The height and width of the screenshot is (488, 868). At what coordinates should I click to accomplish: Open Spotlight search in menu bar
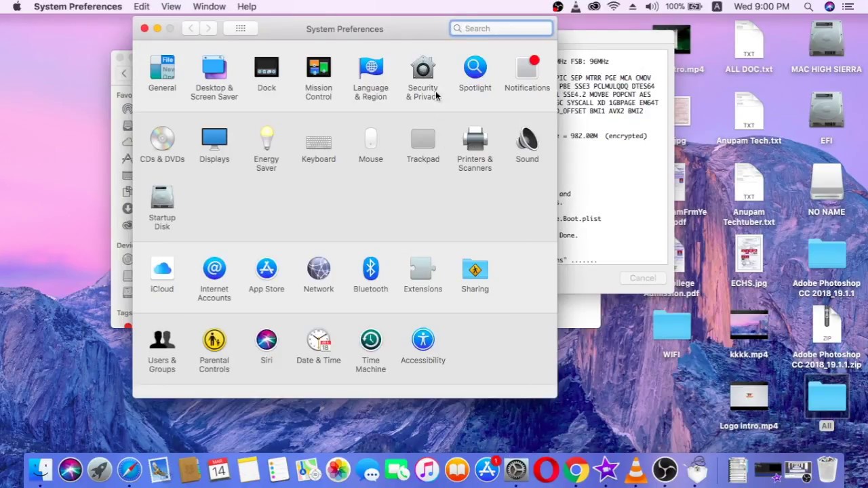coord(808,7)
